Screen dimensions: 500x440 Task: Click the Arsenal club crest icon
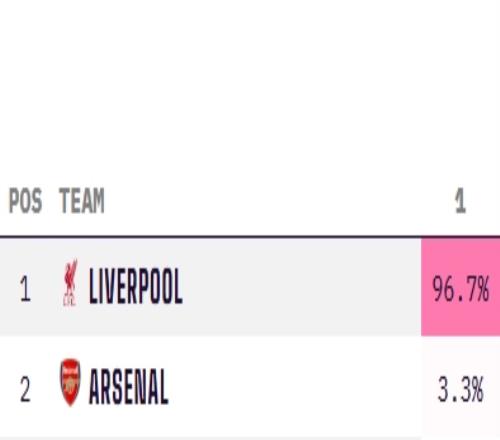(70, 382)
